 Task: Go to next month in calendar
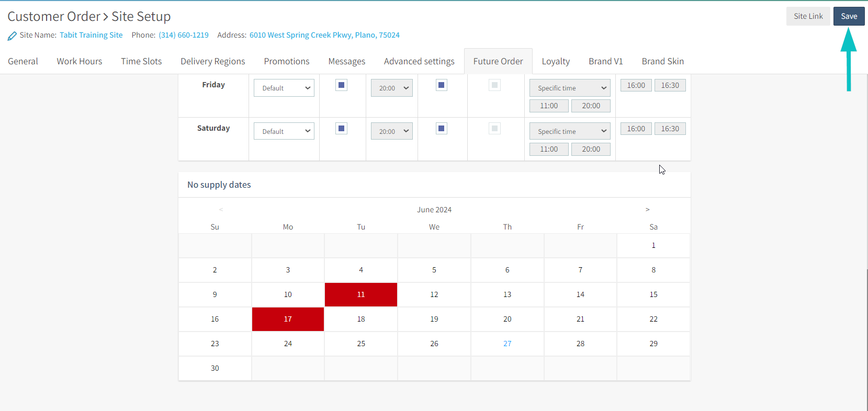click(647, 209)
